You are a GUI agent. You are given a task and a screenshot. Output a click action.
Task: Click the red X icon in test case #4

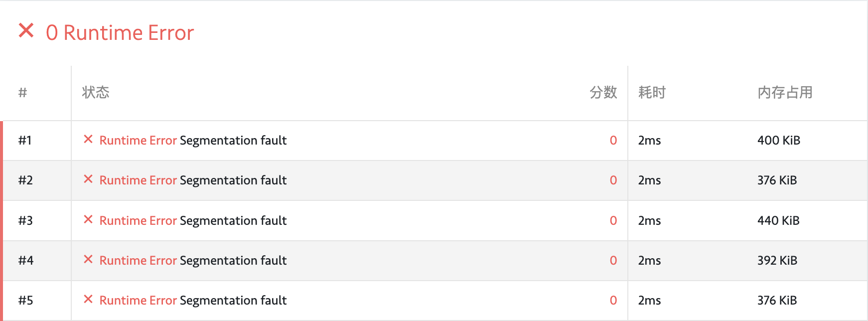click(88, 259)
